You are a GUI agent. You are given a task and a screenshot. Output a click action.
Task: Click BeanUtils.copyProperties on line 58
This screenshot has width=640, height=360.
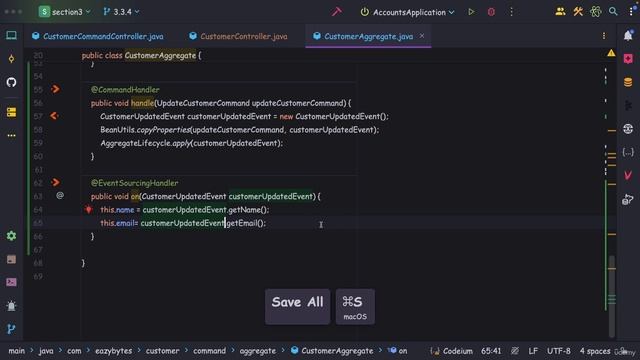coord(145,129)
